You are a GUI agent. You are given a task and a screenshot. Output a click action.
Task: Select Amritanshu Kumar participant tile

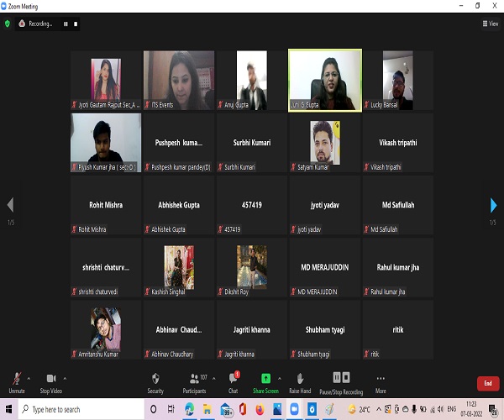pos(106,330)
